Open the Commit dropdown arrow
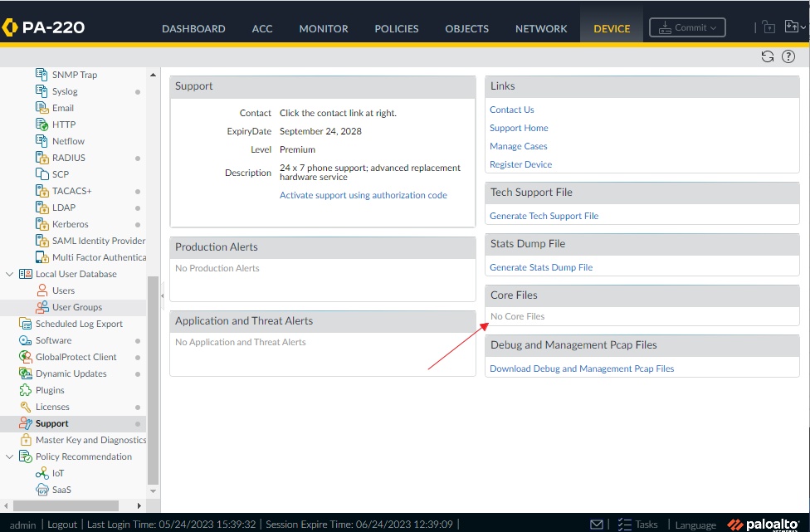 coord(715,27)
